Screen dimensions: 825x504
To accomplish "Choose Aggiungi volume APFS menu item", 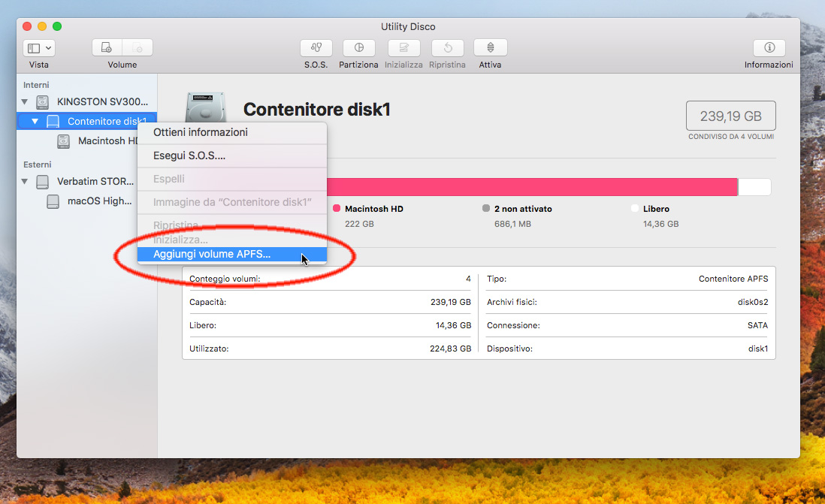I will 232,254.
